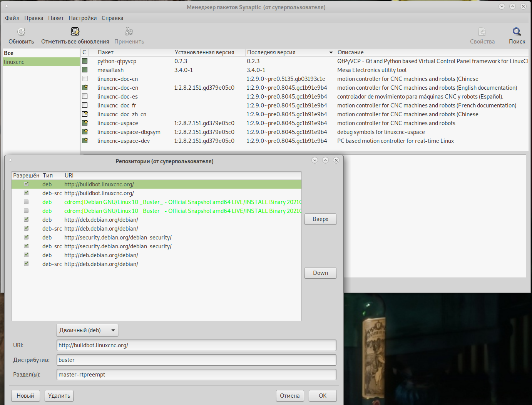Image resolution: width=532 pixels, height=405 pixels.
Task: Click the Новый button
Action: tap(25, 396)
